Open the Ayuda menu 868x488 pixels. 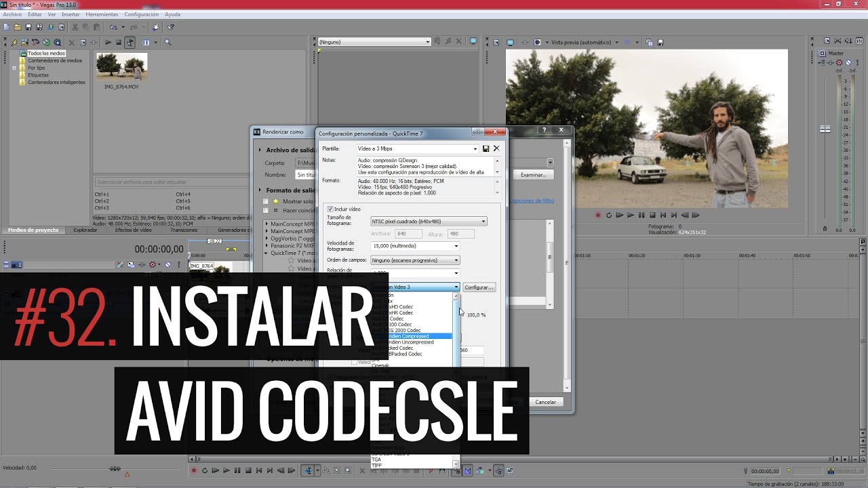tap(172, 14)
